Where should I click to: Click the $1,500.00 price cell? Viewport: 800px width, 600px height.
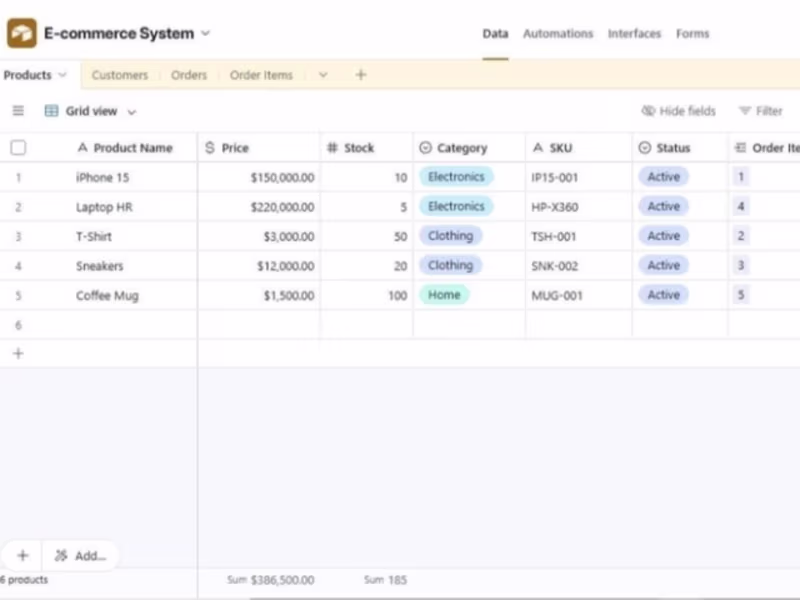pyautogui.click(x=259, y=296)
